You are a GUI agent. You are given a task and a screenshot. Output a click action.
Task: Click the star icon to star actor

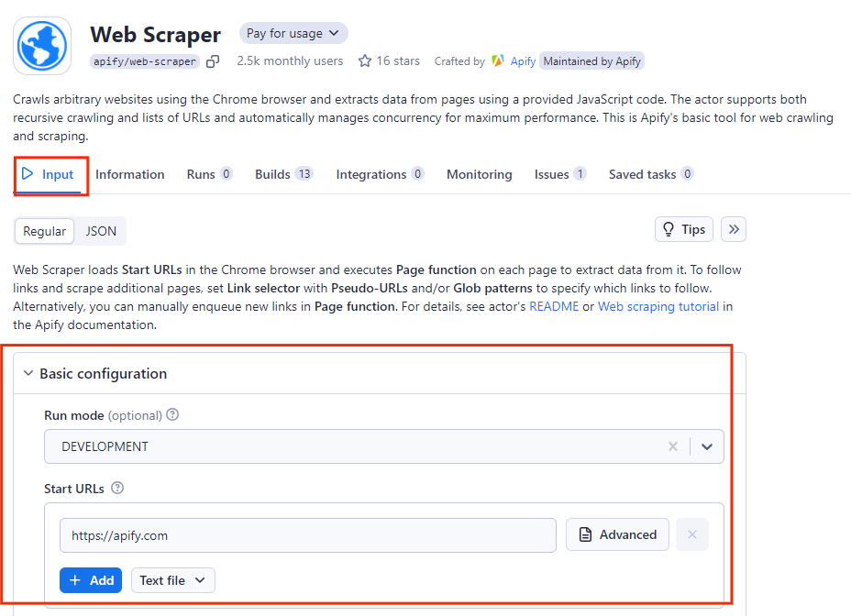[365, 60]
